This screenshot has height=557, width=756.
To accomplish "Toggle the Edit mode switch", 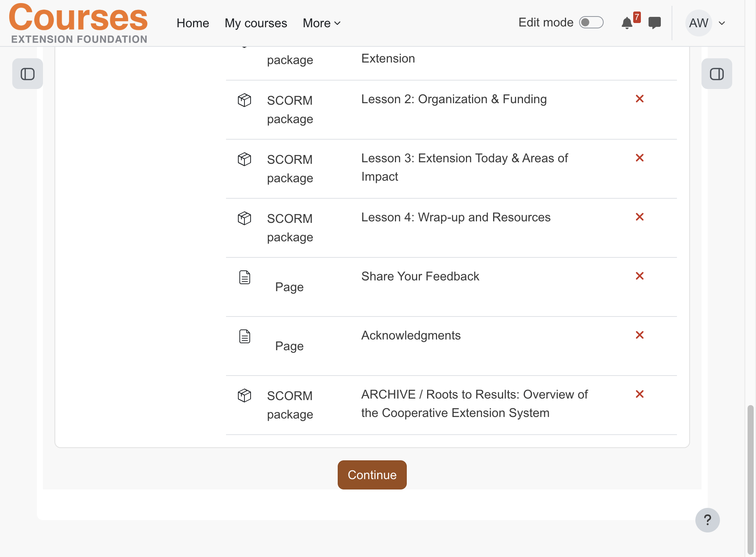I will click(x=591, y=22).
